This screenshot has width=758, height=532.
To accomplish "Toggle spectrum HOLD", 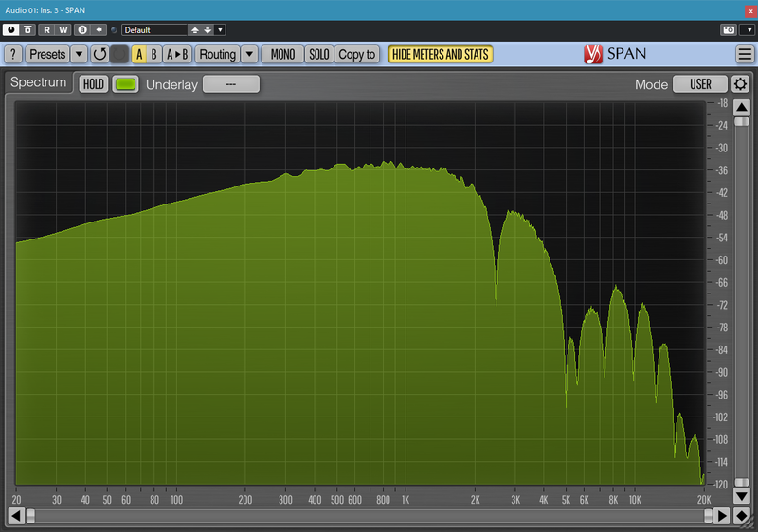I will coord(93,84).
